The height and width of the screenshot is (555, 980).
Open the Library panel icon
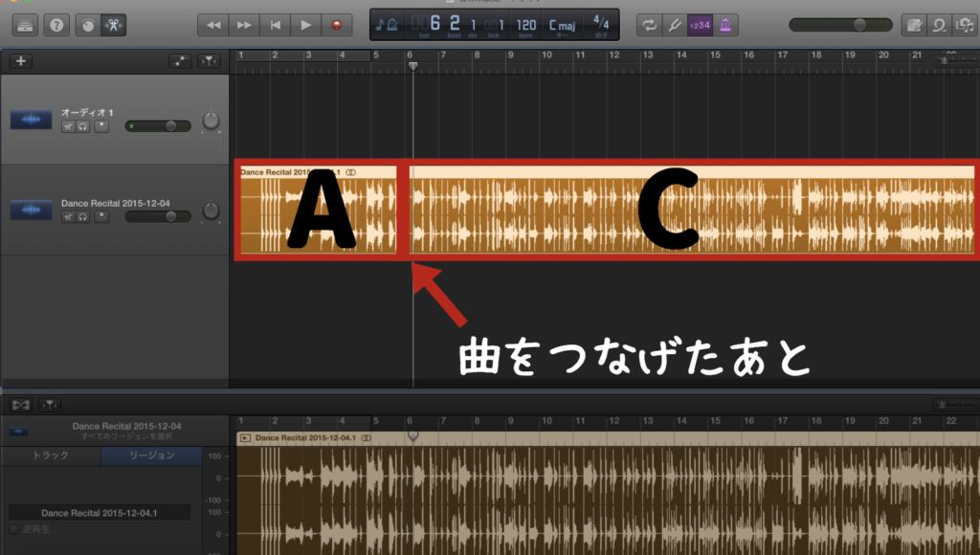pyautogui.click(x=25, y=25)
